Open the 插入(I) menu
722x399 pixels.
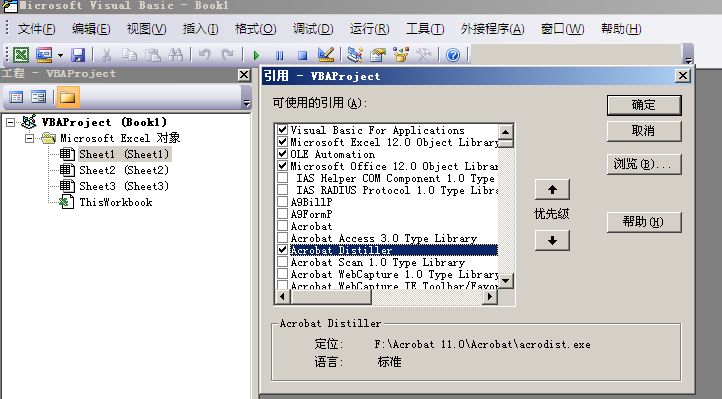click(200, 29)
